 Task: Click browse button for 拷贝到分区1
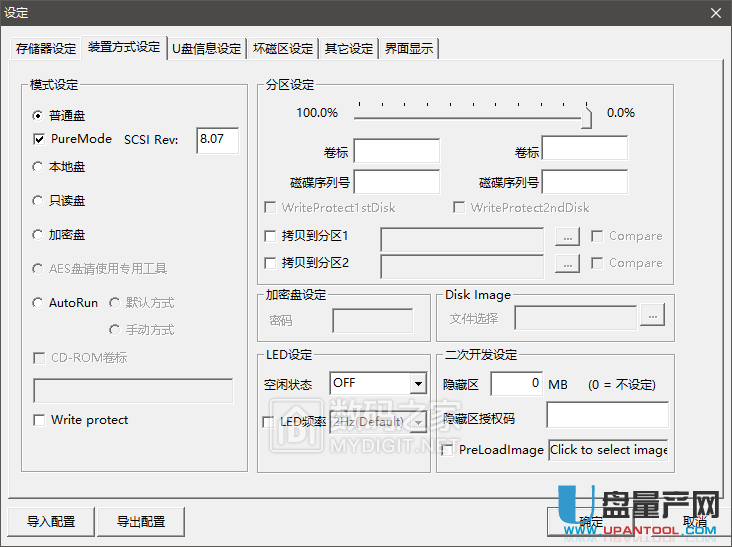tap(567, 237)
